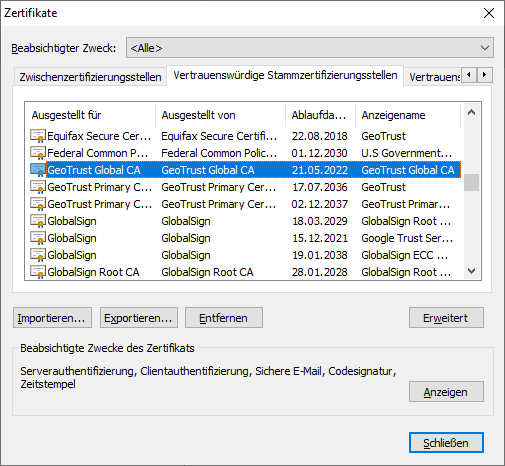This screenshot has width=505, height=466.
Task: Click certificate icon of the 17.07.2036 row
Action: 38,187
